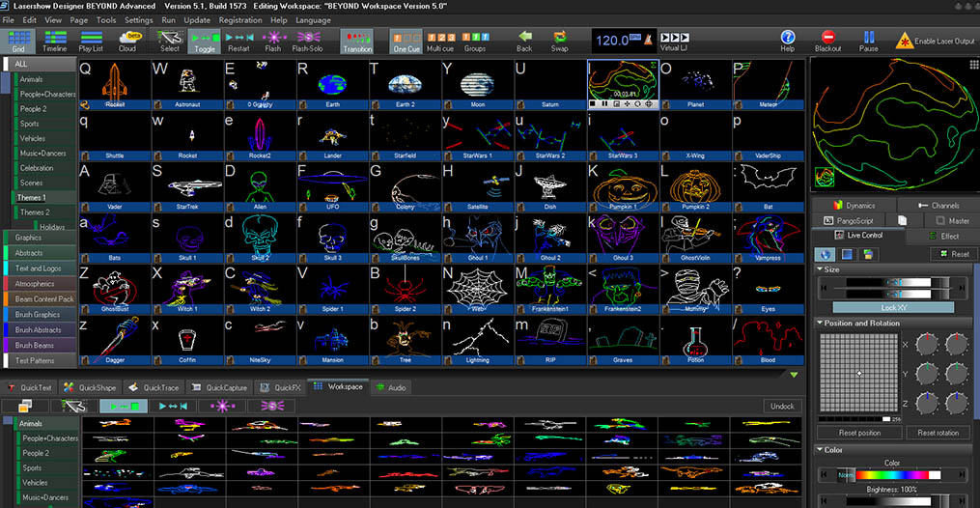The width and height of the screenshot is (980, 508).
Task: Pause the laser output
Action: click(868, 41)
